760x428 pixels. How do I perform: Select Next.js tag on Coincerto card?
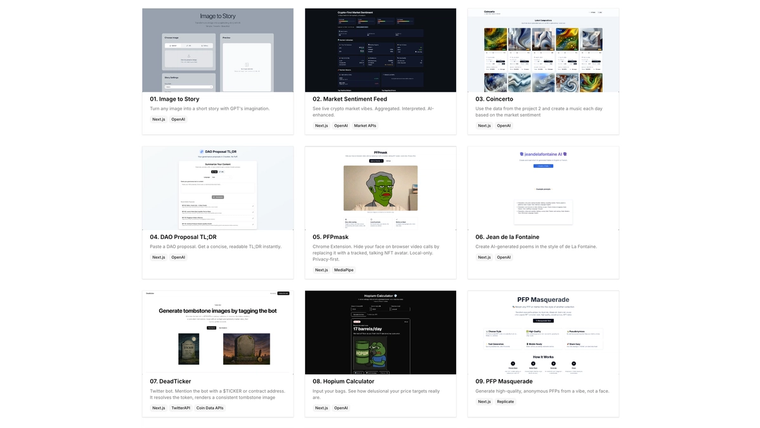(x=484, y=126)
